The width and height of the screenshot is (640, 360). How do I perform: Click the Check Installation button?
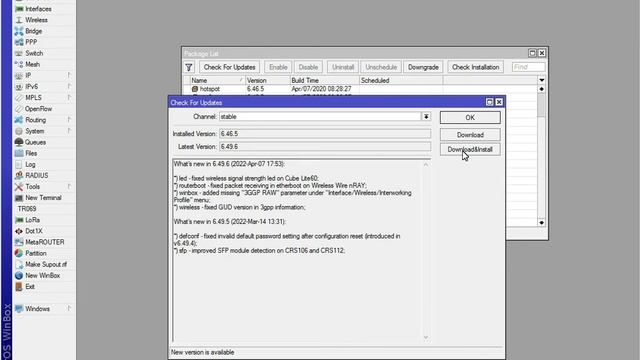(x=476, y=67)
